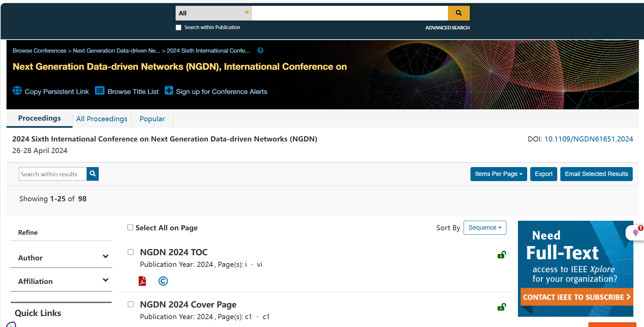644x327 pixels.
Task: Tick the checkbox for NGDN 2024 Cover Page
Action: [131, 304]
